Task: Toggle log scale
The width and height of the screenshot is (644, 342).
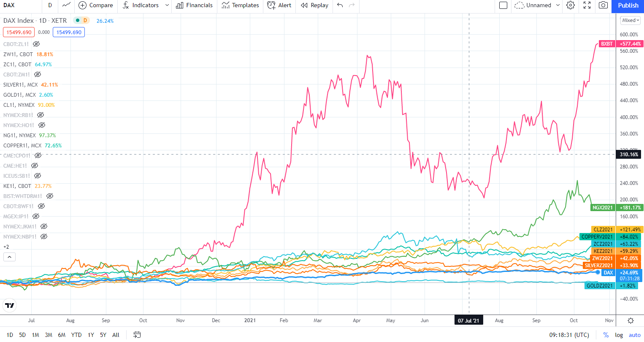Action: (x=619, y=335)
